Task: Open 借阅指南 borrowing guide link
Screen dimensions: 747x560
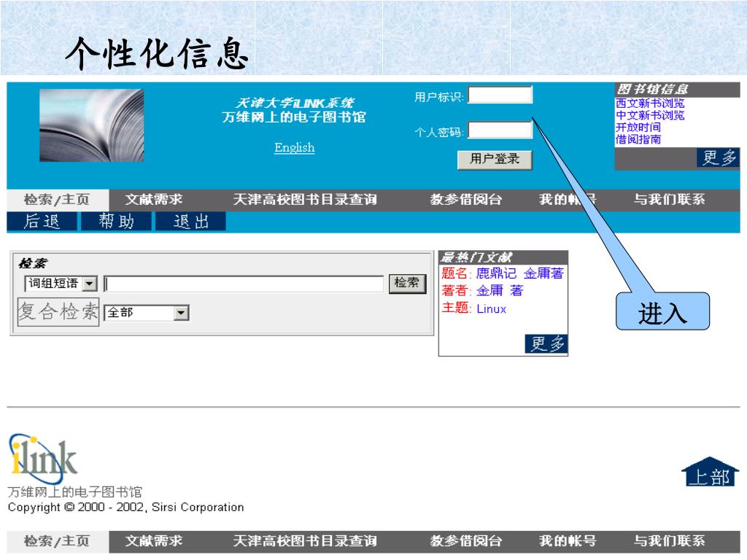Action: click(x=638, y=139)
